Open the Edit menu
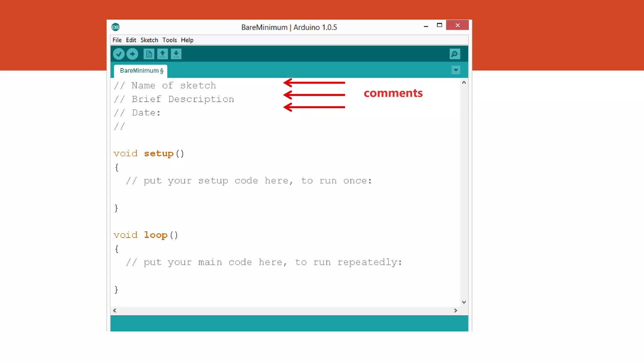644x362 pixels. [131, 40]
